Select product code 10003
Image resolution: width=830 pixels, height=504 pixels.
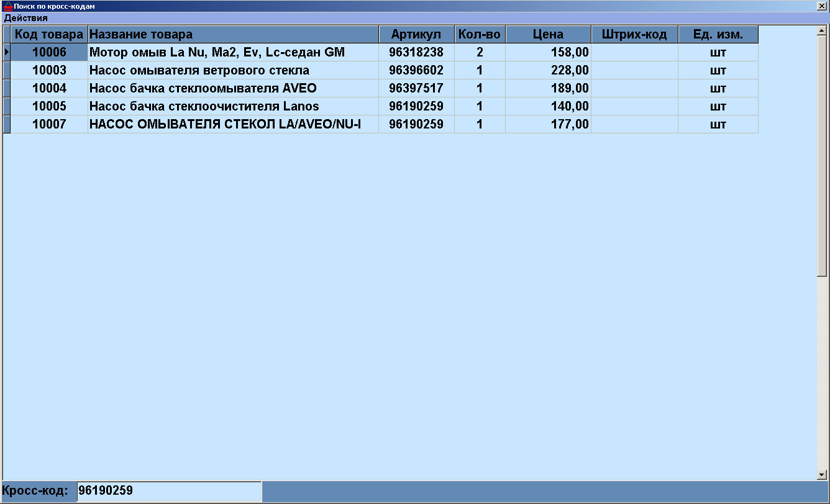click(x=49, y=71)
